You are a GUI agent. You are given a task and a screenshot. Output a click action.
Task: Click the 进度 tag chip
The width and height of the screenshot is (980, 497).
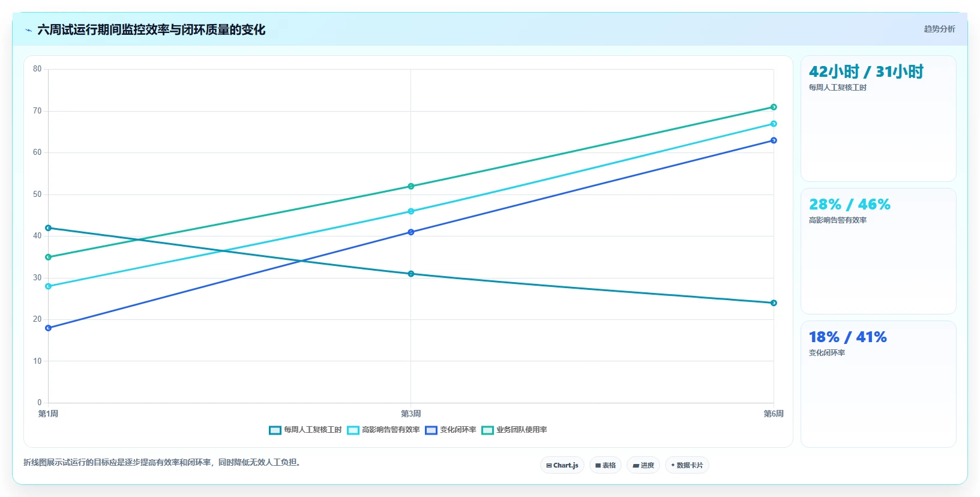643,465
